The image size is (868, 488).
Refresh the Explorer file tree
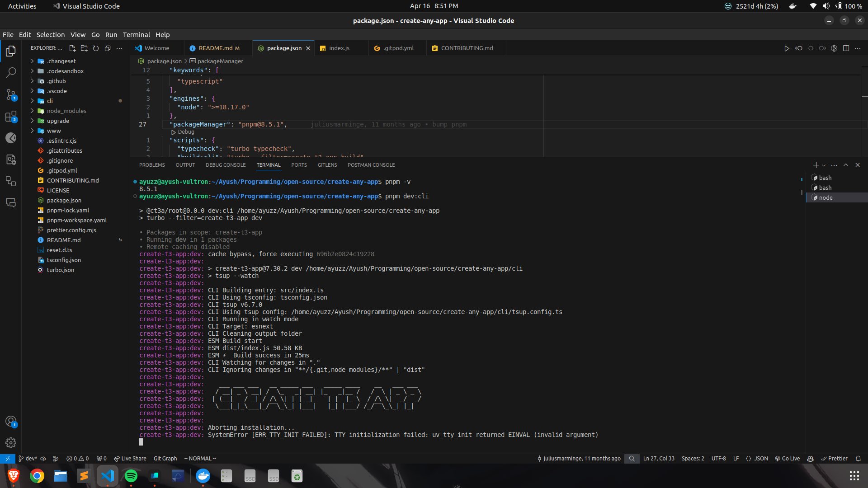tap(96, 48)
